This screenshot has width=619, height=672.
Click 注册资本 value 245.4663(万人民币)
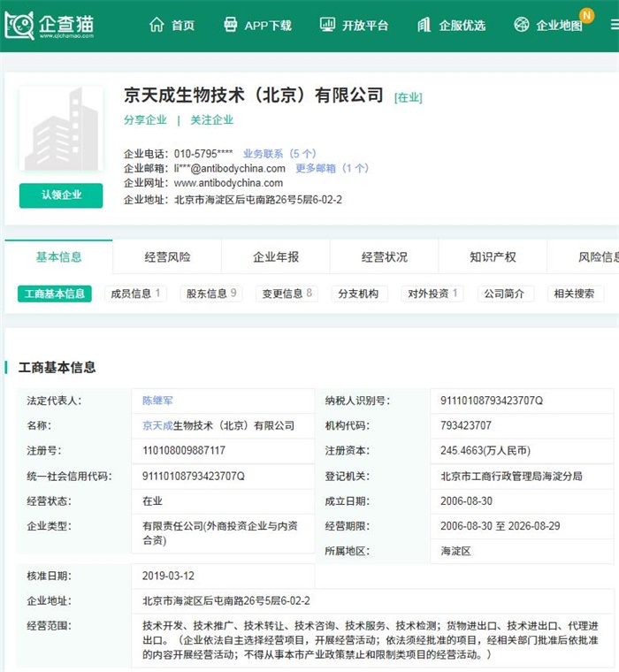click(485, 450)
